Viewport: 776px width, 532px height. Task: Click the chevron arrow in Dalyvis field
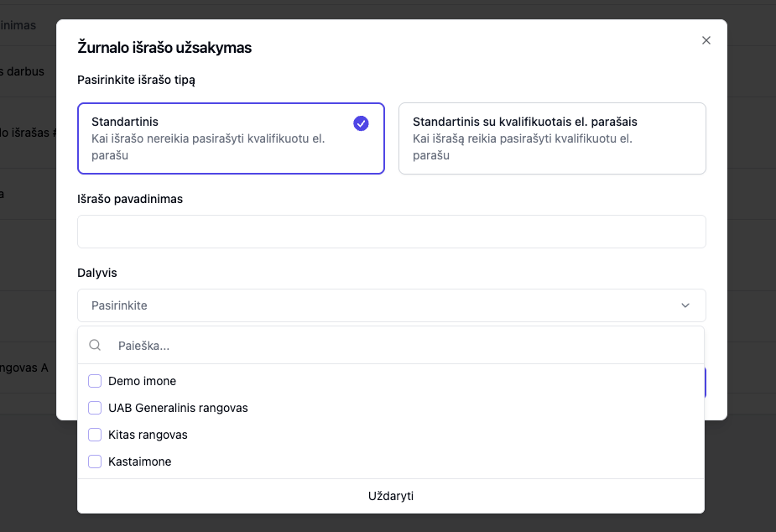pos(685,305)
